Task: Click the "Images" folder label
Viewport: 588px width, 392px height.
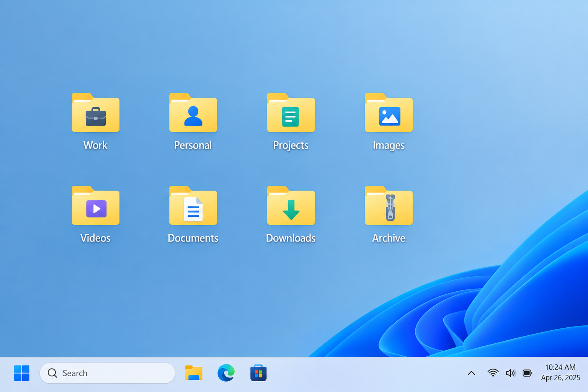Action: click(389, 146)
